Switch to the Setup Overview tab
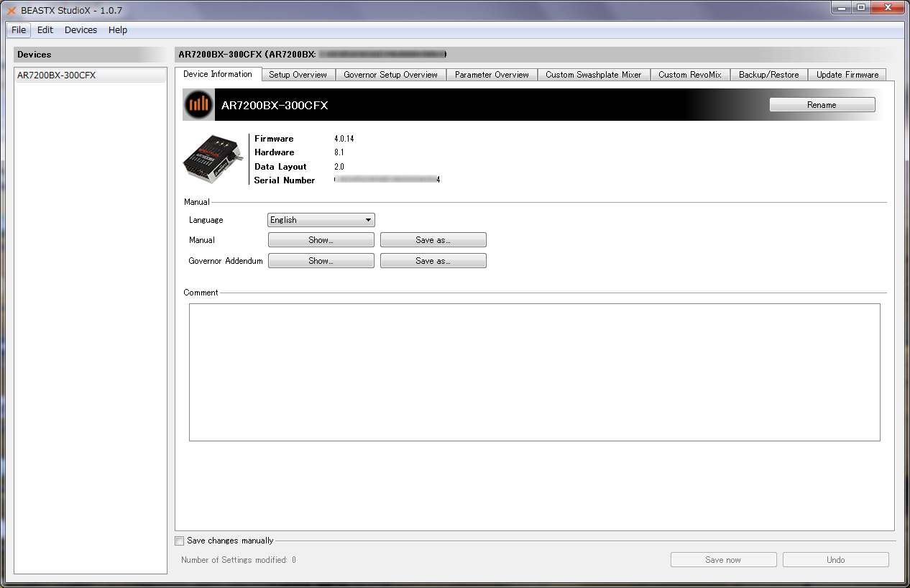The width and height of the screenshot is (910, 588). point(298,75)
